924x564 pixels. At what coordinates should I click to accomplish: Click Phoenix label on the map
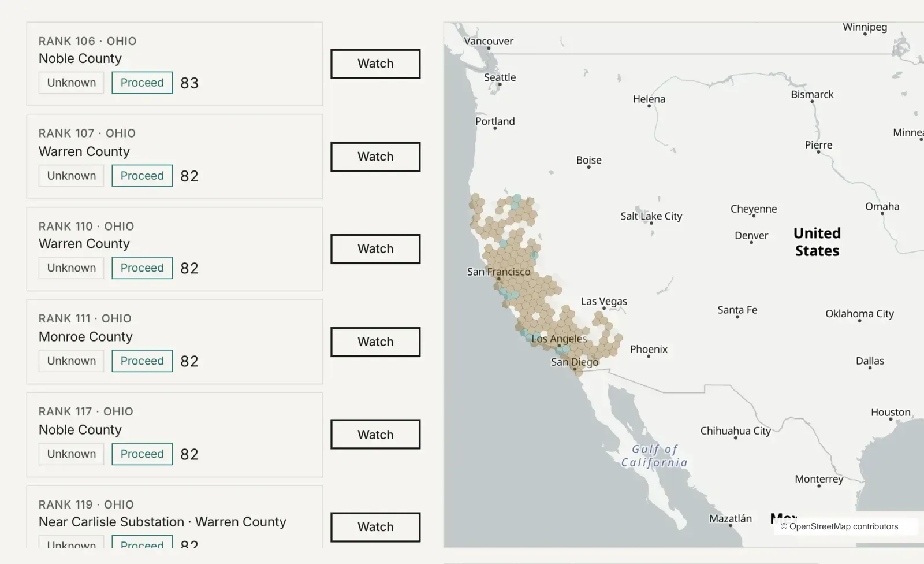pos(649,349)
